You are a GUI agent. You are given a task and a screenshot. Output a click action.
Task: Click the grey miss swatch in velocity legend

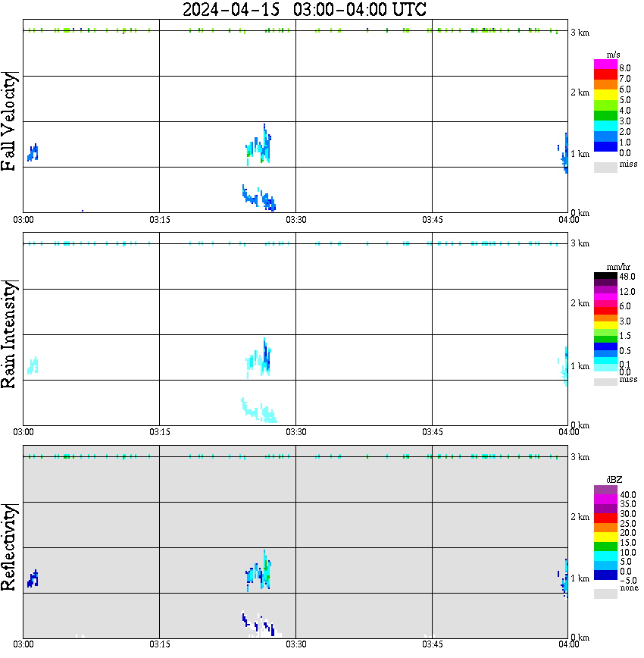pos(605,168)
